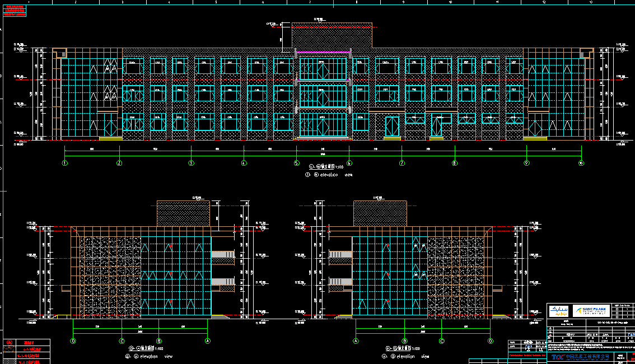Viewport: 635px width, 364px height.
Task: Select the red stamp block at top-left corner
Action: [x=15, y=10]
